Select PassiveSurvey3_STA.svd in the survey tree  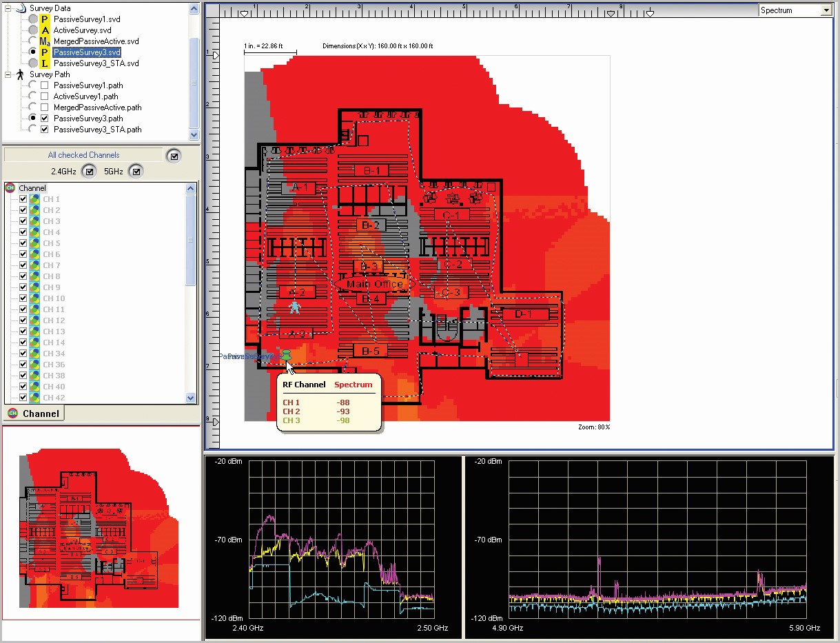96,63
